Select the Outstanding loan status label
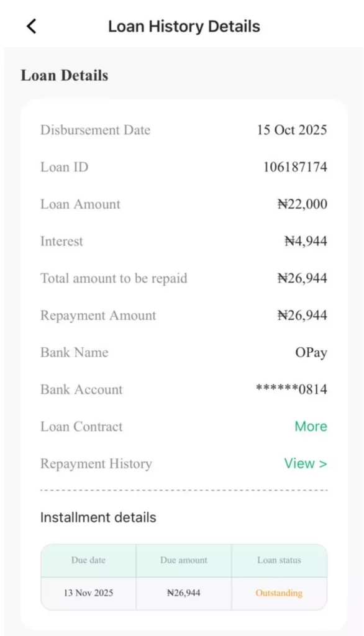 point(278,593)
